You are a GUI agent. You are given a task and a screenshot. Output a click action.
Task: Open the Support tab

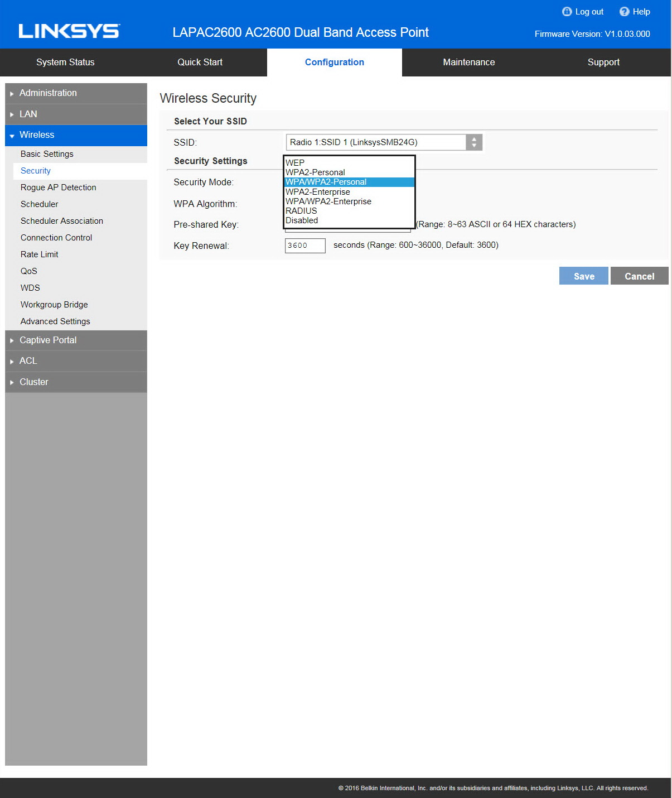tap(603, 63)
